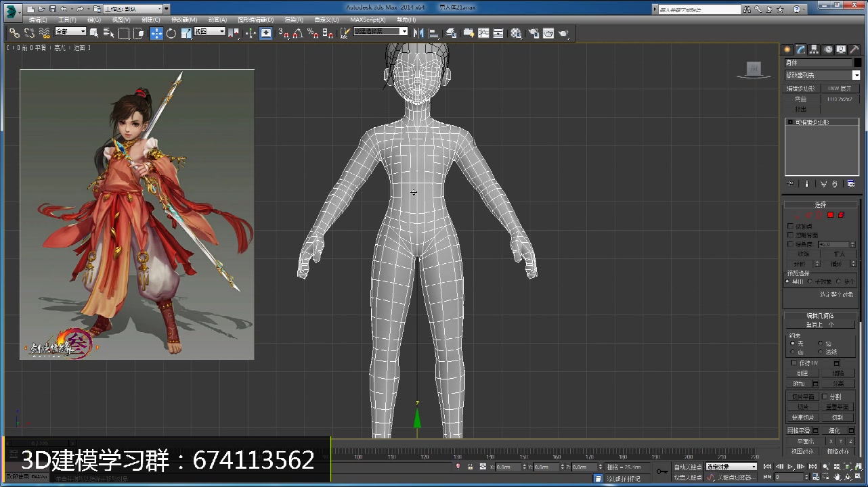The image size is (868, 487).
Task: Select the 面 constraint radio button
Action: 793,352
